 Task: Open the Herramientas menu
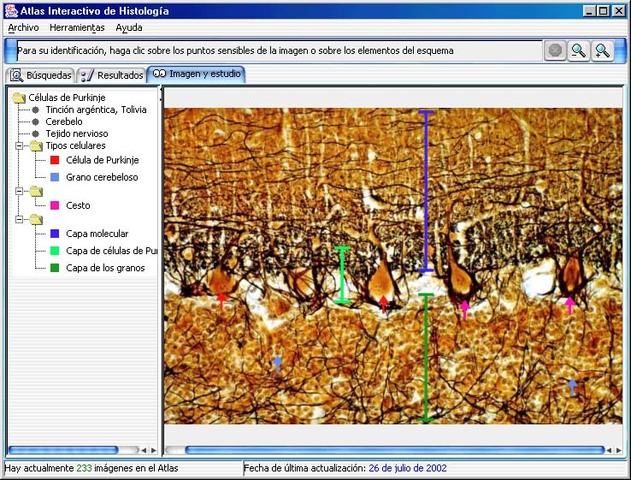(x=77, y=28)
